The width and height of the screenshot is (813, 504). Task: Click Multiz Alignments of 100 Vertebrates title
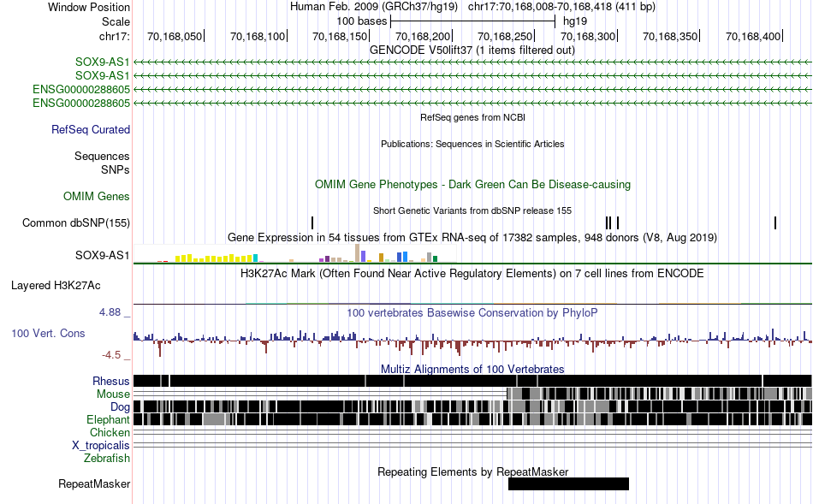click(x=472, y=369)
